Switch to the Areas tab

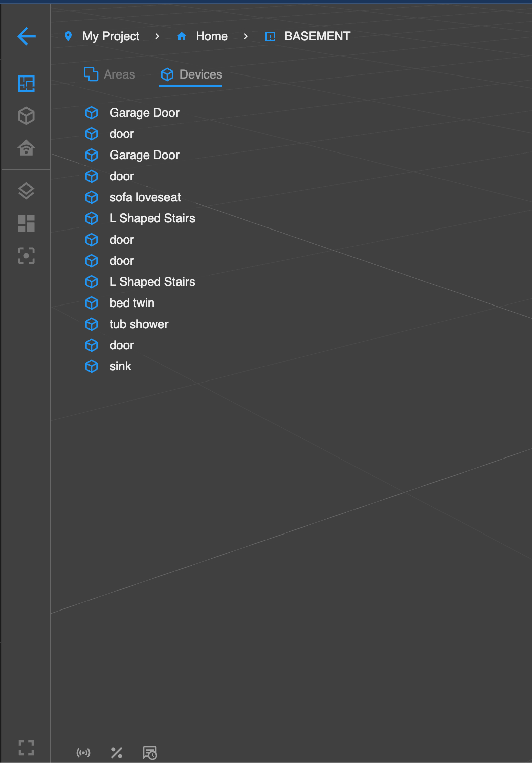(x=110, y=74)
